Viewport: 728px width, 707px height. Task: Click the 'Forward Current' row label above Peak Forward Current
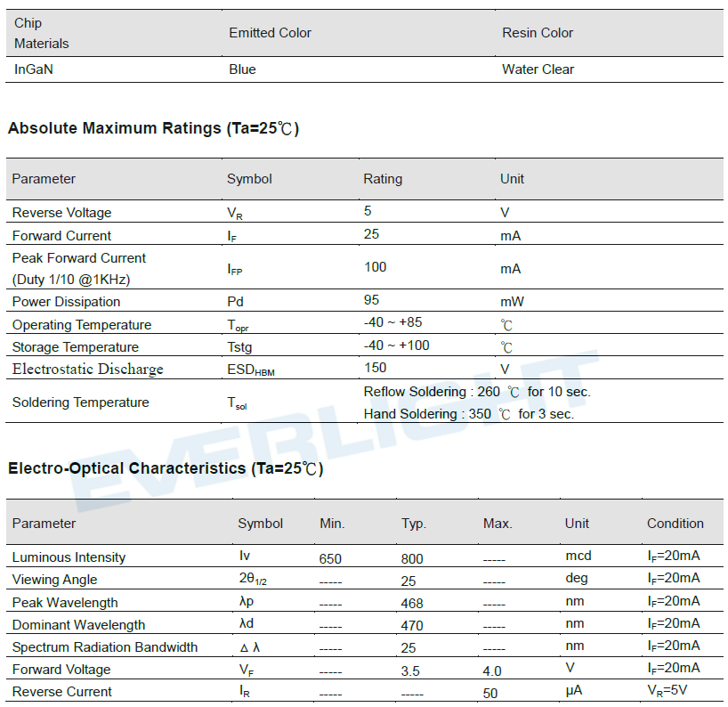pos(61,235)
